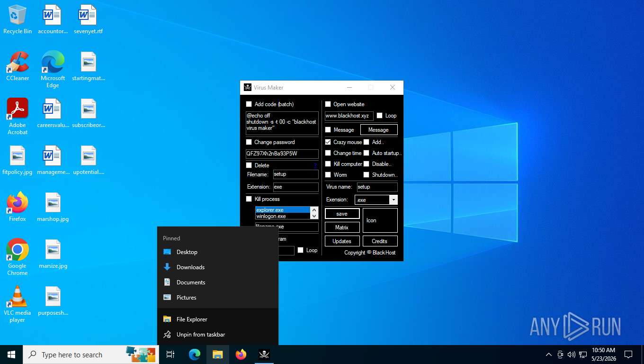Choose Desktop in the pinned jump list
Viewport: 644px width, 364px height.
pyautogui.click(x=218, y=252)
